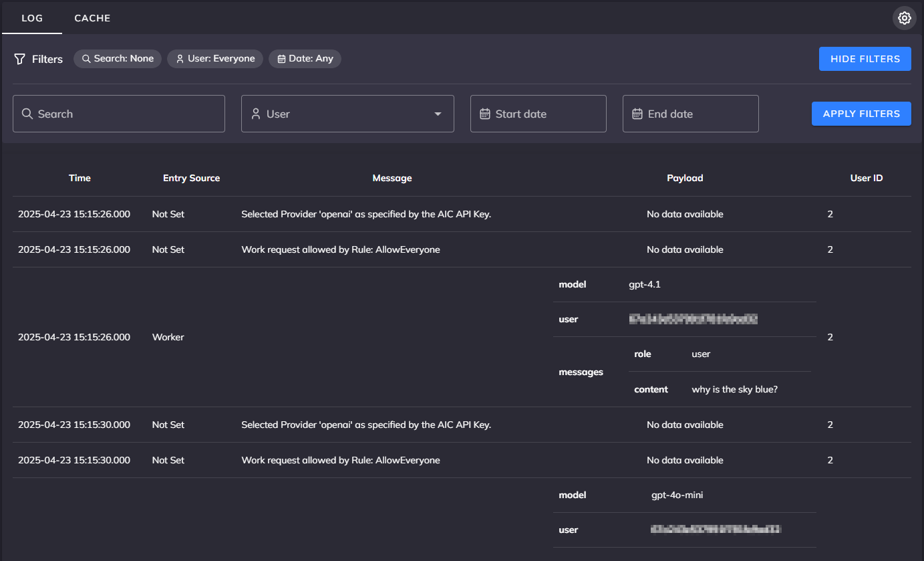Click the Message column header

tap(392, 178)
